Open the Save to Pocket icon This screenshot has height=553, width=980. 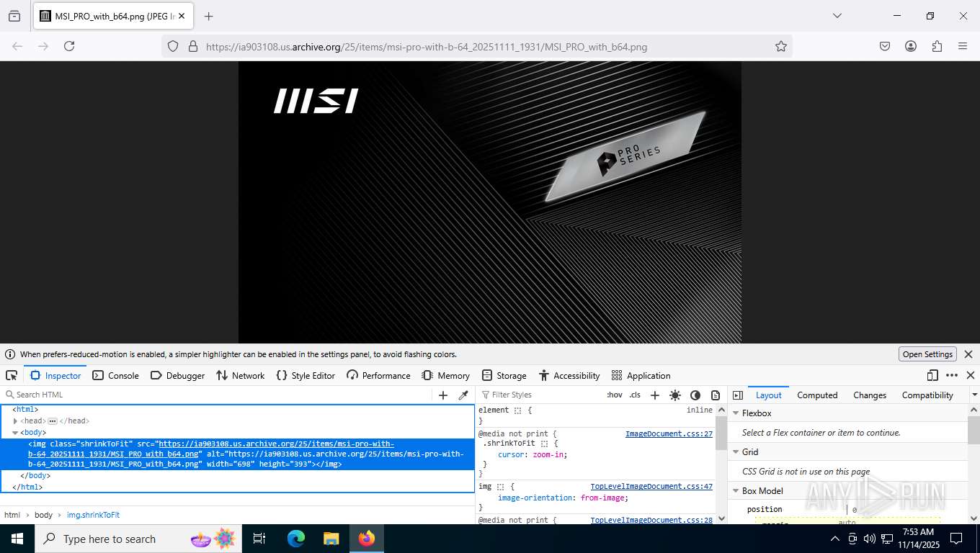click(x=885, y=46)
